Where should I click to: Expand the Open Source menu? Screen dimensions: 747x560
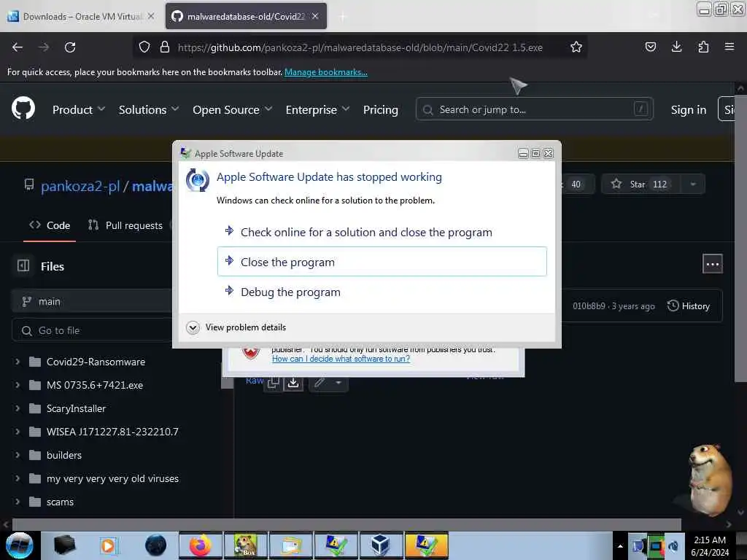pyautogui.click(x=233, y=109)
